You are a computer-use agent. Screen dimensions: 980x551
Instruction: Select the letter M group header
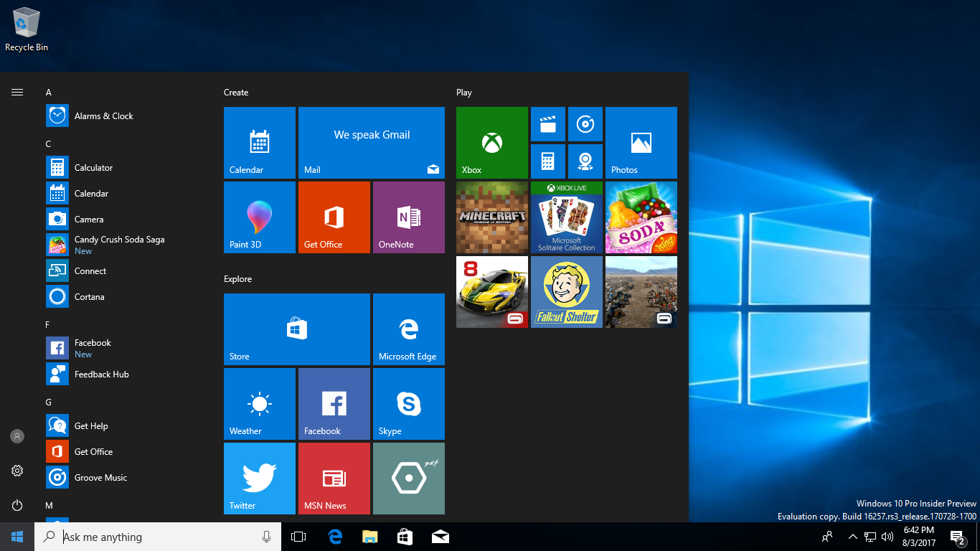50,506
